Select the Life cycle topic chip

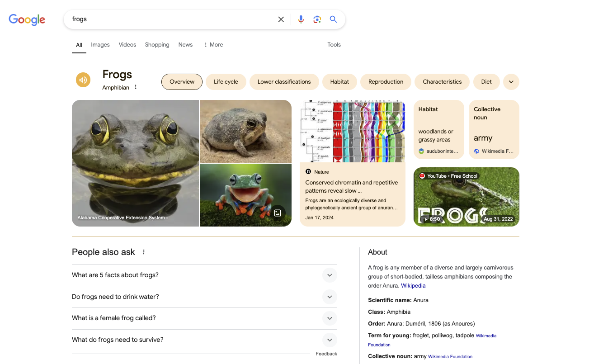click(x=226, y=82)
